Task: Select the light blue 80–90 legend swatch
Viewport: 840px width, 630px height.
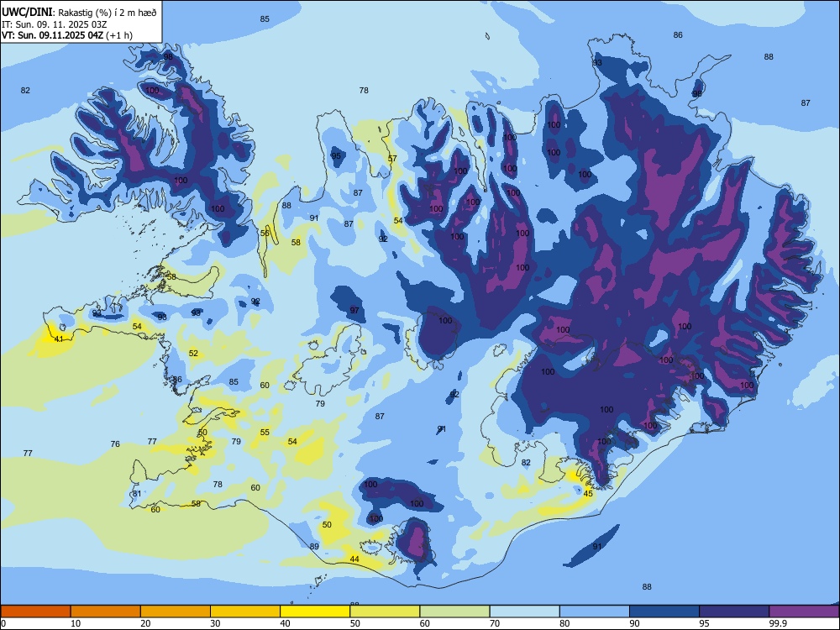Action: tap(595, 612)
